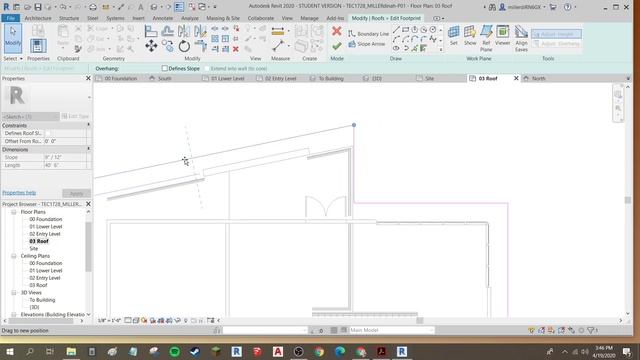The height and width of the screenshot is (360, 640).
Task: Click the Align Eaves tool
Action: pyautogui.click(x=521, y=38)
